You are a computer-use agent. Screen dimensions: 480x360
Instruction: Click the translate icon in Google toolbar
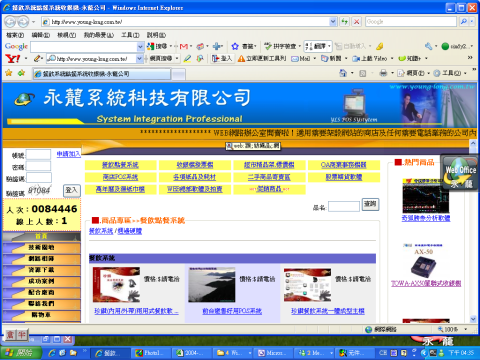click(309, 46)
